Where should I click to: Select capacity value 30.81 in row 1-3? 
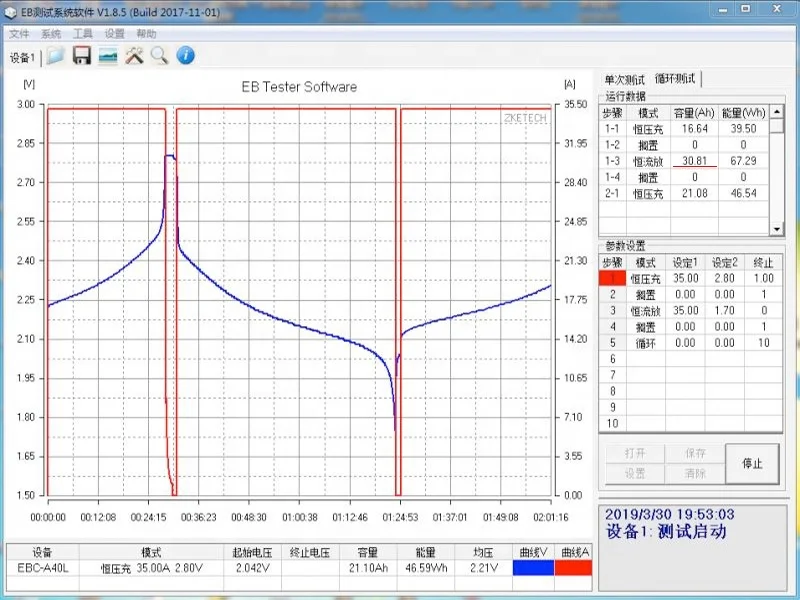(694, 161)
